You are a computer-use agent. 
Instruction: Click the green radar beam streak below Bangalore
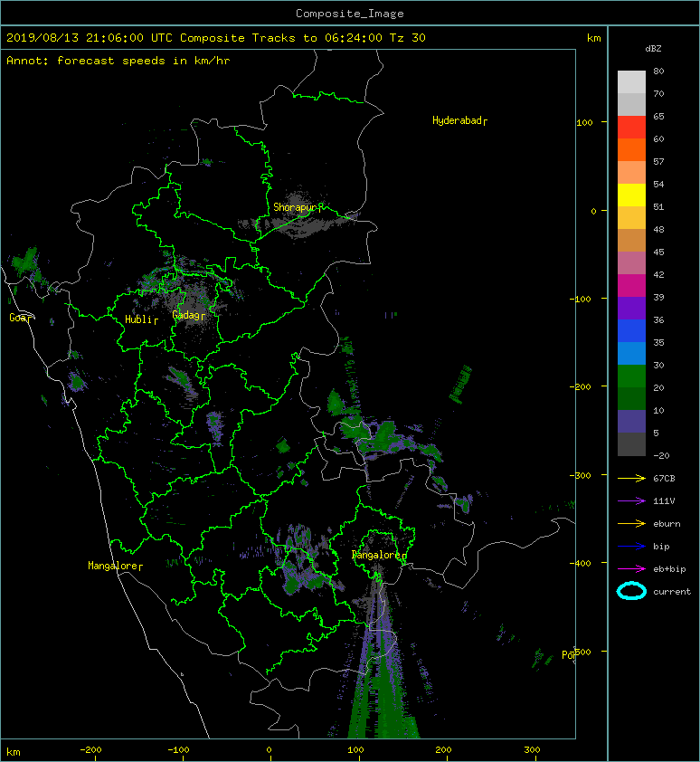(383, 681)
